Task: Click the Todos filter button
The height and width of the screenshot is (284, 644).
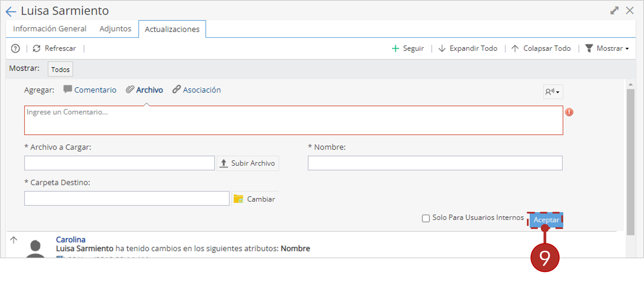Action: click(x=60, y=69)
